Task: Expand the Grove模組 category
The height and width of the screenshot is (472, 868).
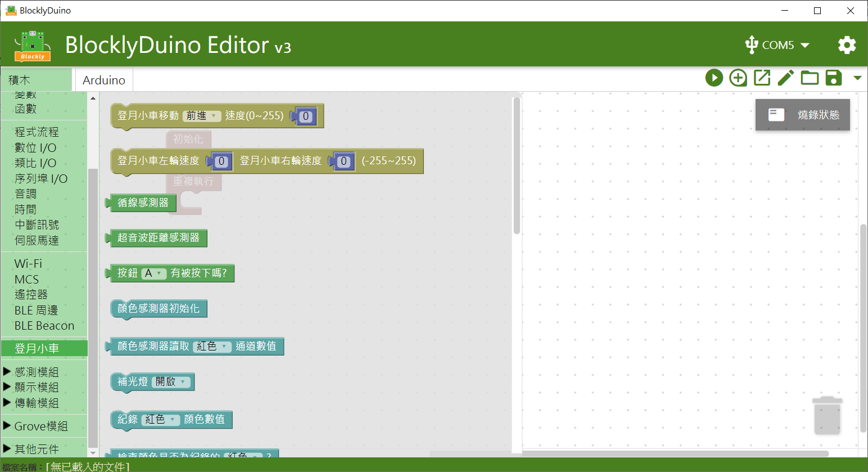Action: tap(40, 426)
